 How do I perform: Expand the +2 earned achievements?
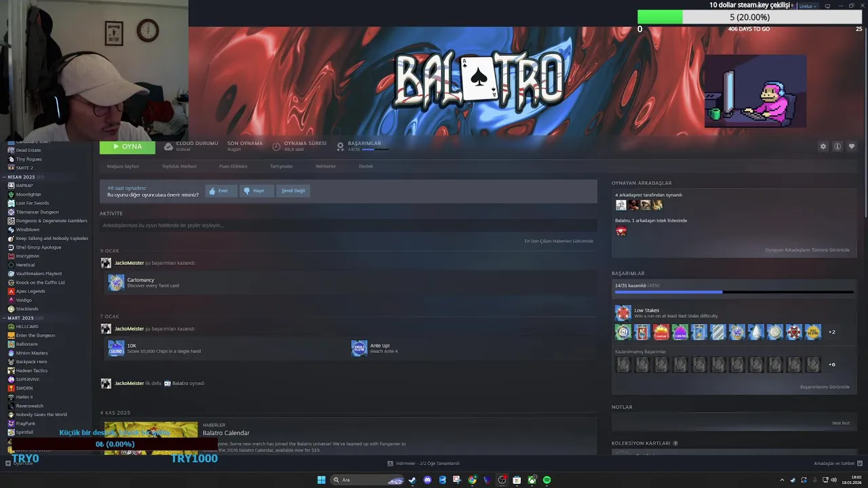click(832, 332)
